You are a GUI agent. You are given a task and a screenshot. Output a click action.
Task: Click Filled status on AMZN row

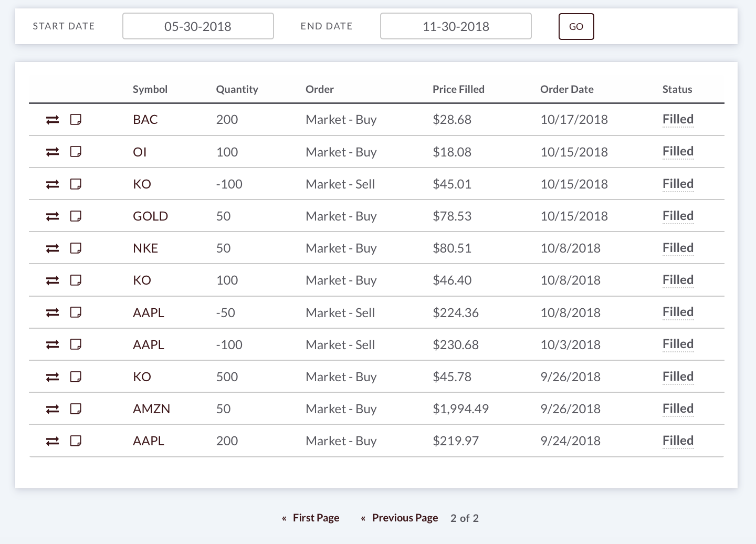678,409
